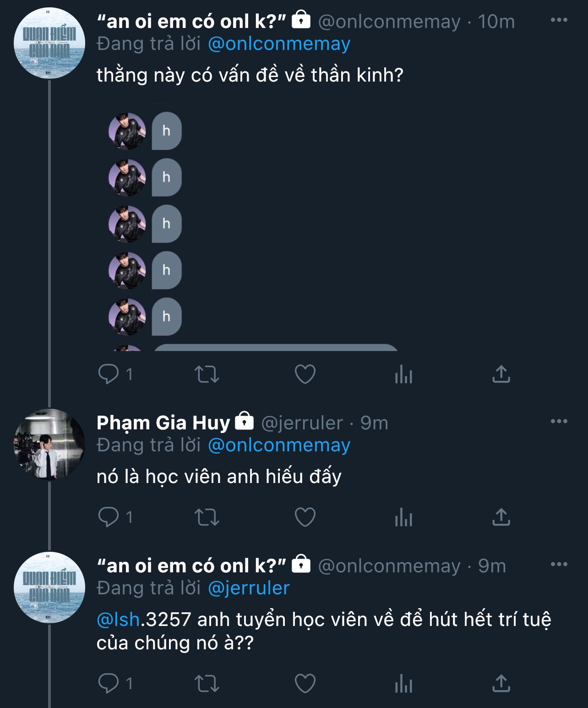View analytics of the last tweet

(x=403, y=684)
